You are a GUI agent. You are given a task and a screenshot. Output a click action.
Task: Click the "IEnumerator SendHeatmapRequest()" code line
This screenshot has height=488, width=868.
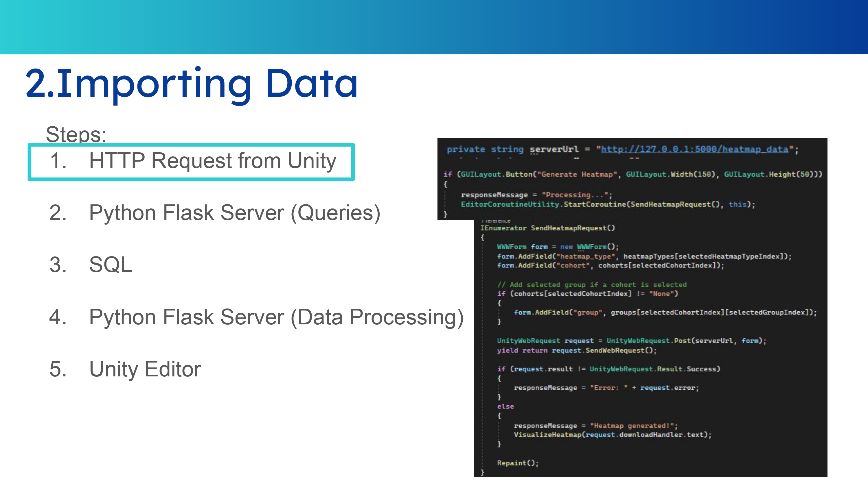[x=547, y=228]
